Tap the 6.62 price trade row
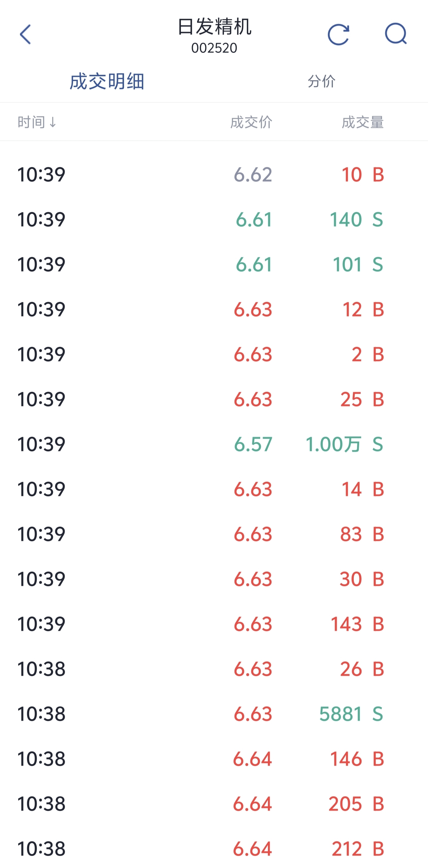Image resolution: width=428 pixels, height=868 pixels. click(x=214, y=174)
